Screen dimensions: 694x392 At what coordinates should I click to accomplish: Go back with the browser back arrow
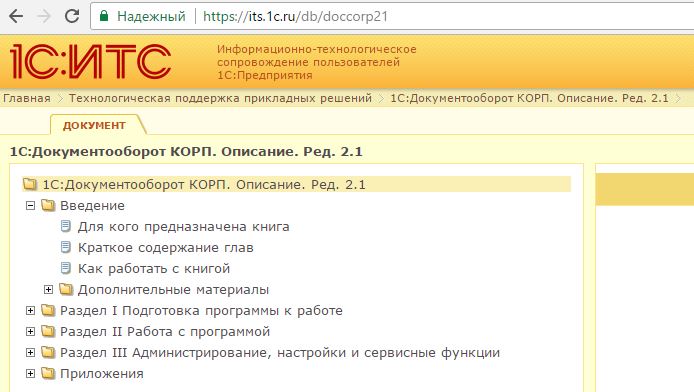coord(16,16)
